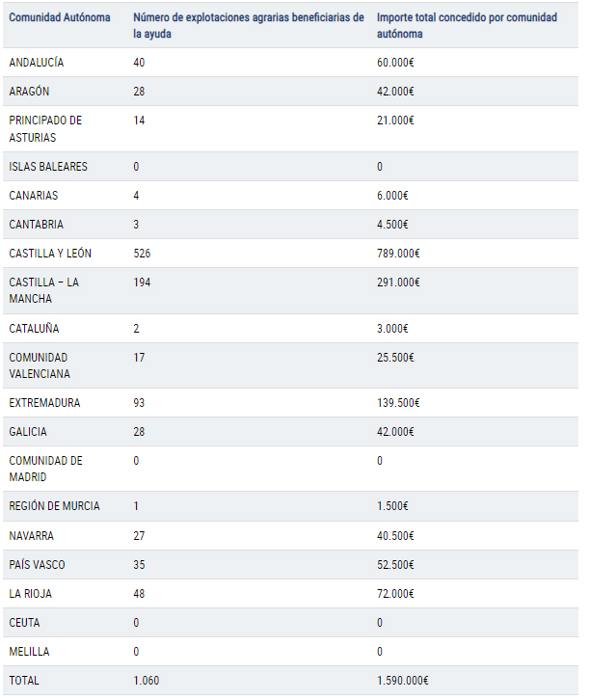Click the 6.000€ amount for Canarias
This screenshot has height=700, width=590.
392,195
